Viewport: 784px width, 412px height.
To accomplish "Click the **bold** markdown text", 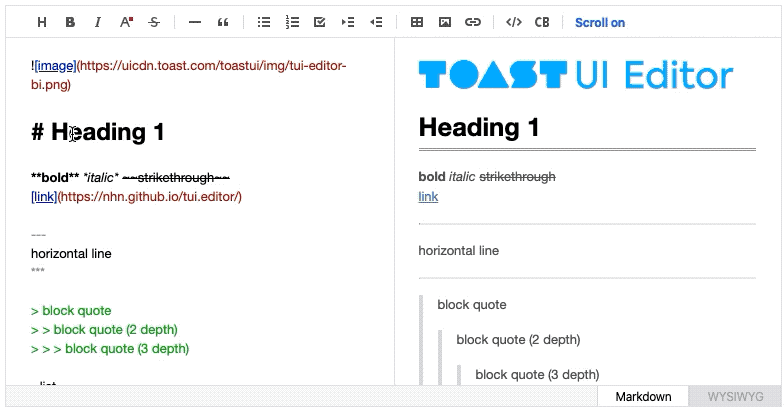I will [55, 178].
